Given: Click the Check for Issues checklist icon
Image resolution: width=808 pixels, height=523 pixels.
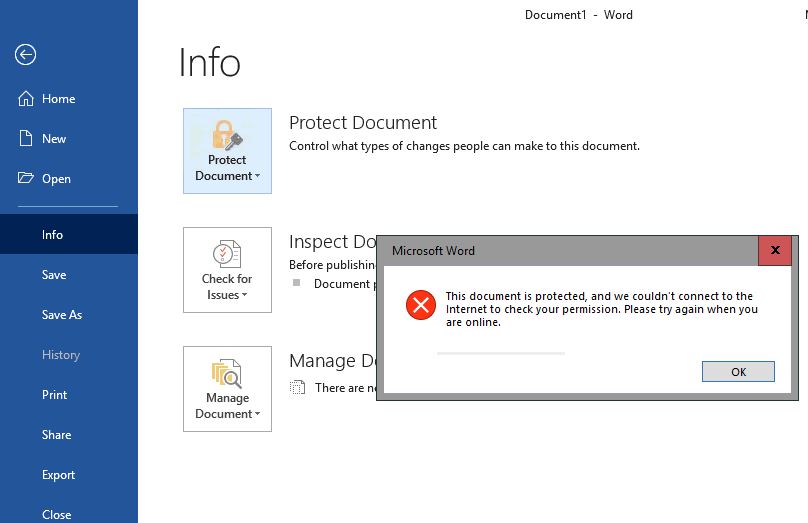Looking at the screenshot, I should click(227, 254).
